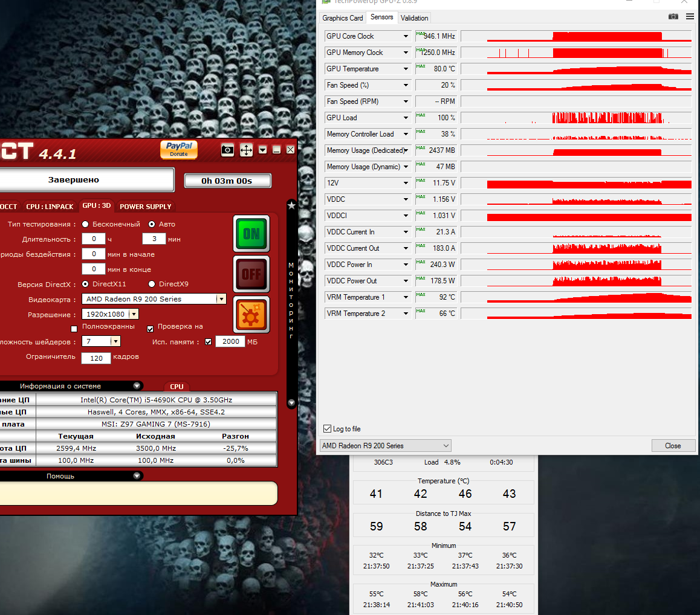Take a GPU-Z screenshot with the camera icon

(x=673, y=16)
